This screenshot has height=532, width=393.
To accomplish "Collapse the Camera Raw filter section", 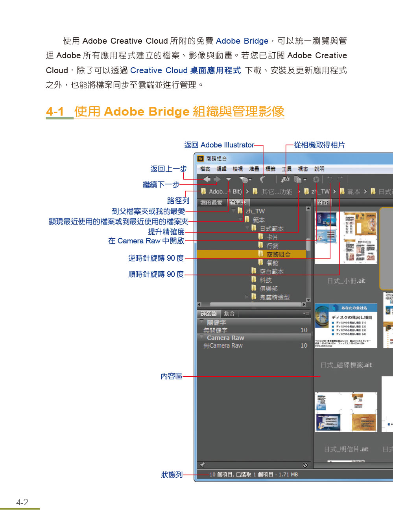I will (x=202, y=337).
